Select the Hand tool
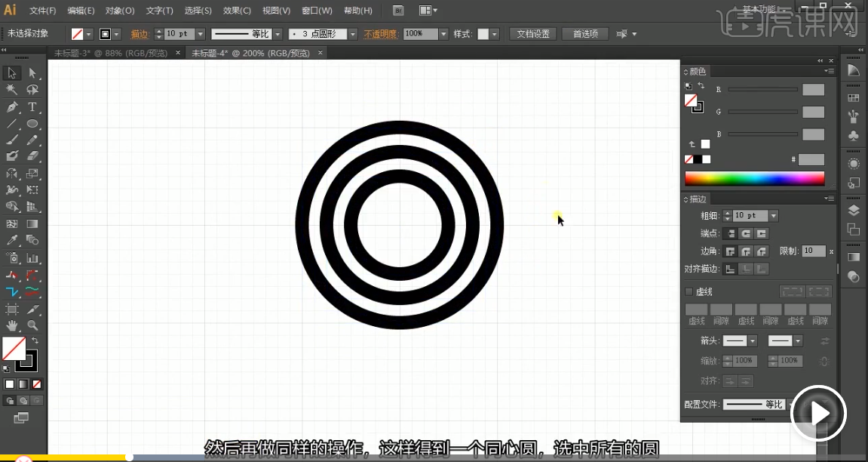Image resolution: width=868 pixels, height=462 pixels. tap(12, 325)
